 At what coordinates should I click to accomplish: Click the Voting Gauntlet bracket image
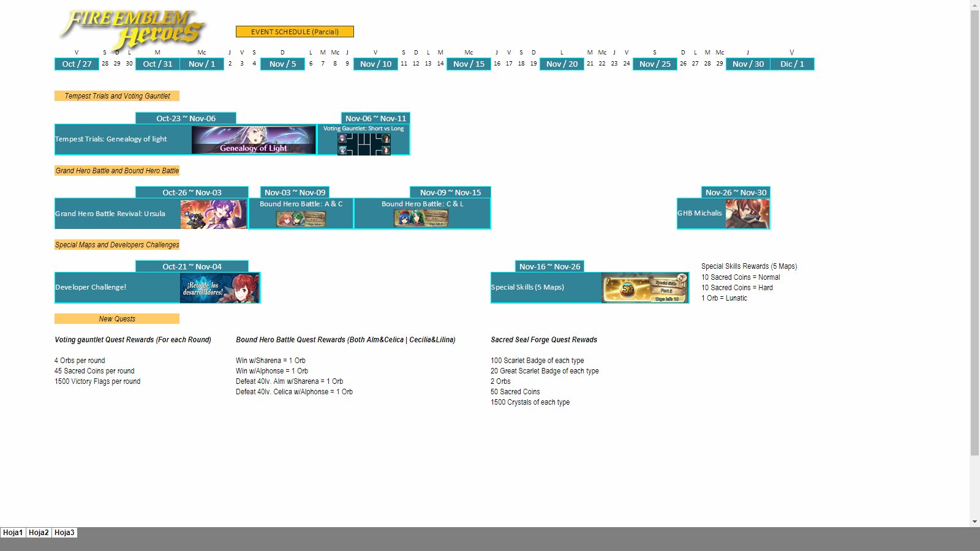[364, 144]
